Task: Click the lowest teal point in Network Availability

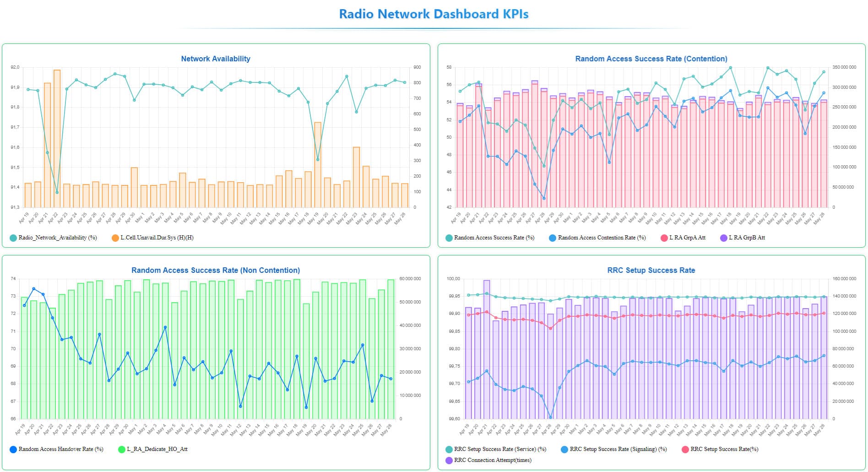Action: (x=57, y=193)
